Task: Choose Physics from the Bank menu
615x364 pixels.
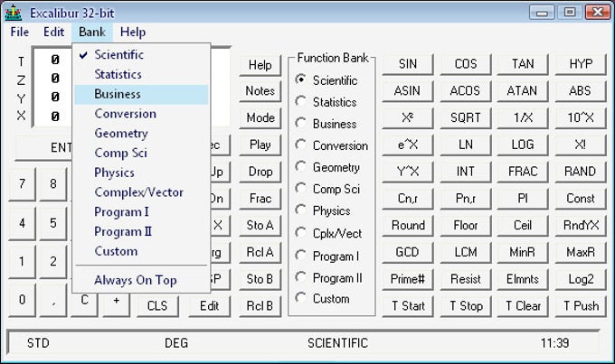Action: 141,173
